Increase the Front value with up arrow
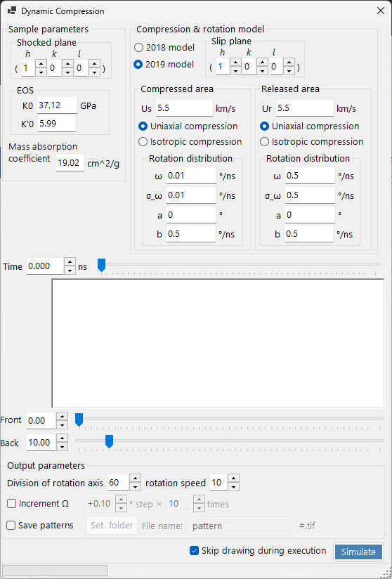 pyautogui.click(x=63, y=417)
